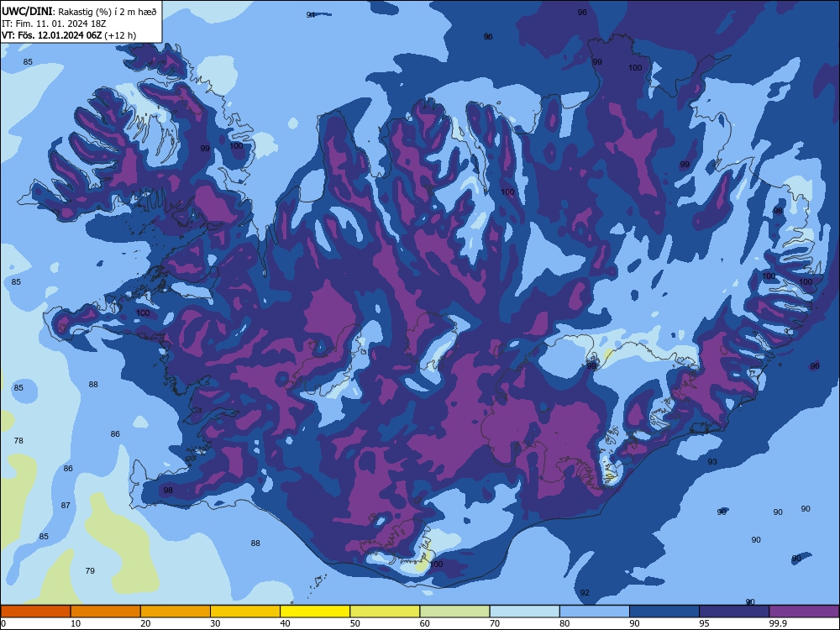Click the '79' humidity value on map

[x=90, y=570]
